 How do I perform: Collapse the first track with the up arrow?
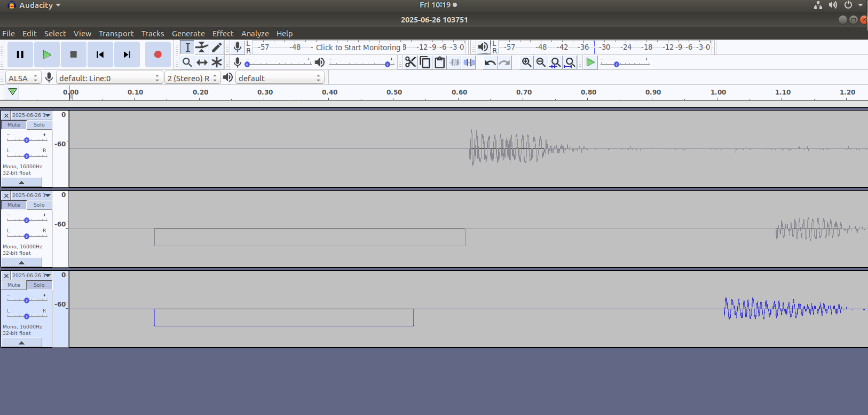[x=21, y=183]
